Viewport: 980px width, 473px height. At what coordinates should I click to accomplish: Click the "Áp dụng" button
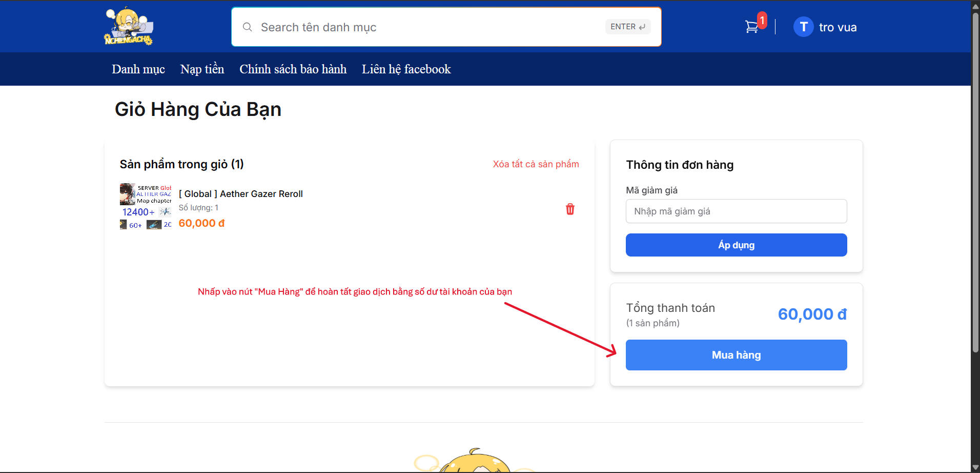pyautogui.click(x=736, y=245)
